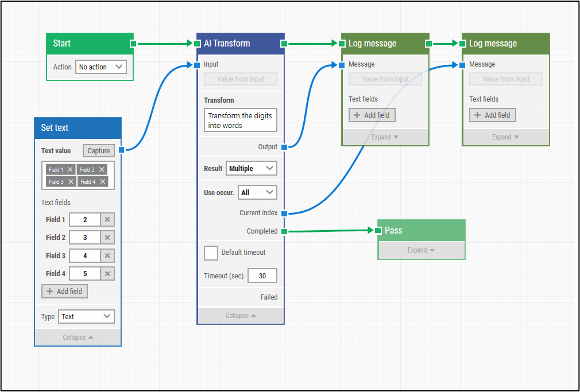Viewport: 580px width, 392px height.
Task: Expand the Pass block
Action: coord(421,250)
